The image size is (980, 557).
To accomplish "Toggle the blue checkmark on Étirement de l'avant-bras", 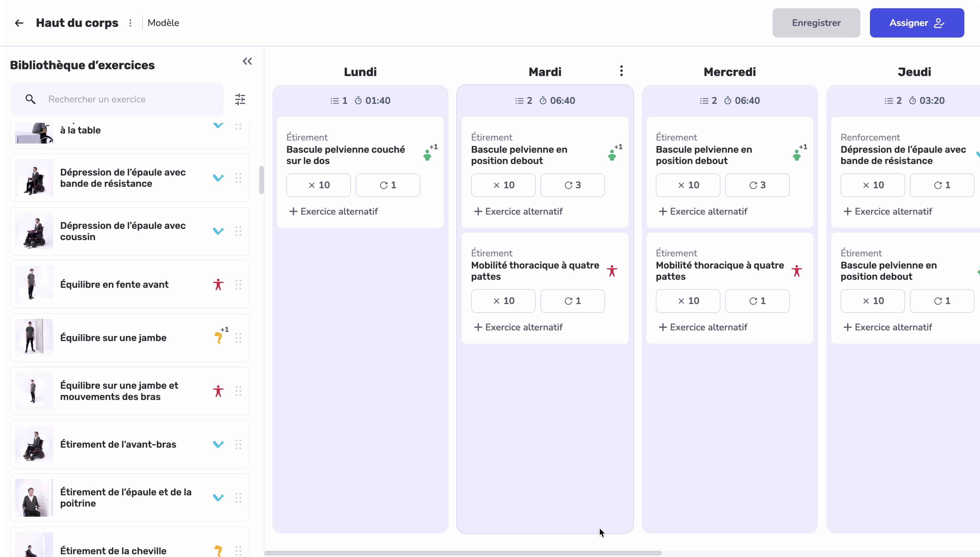I will (x=218, y=444).
